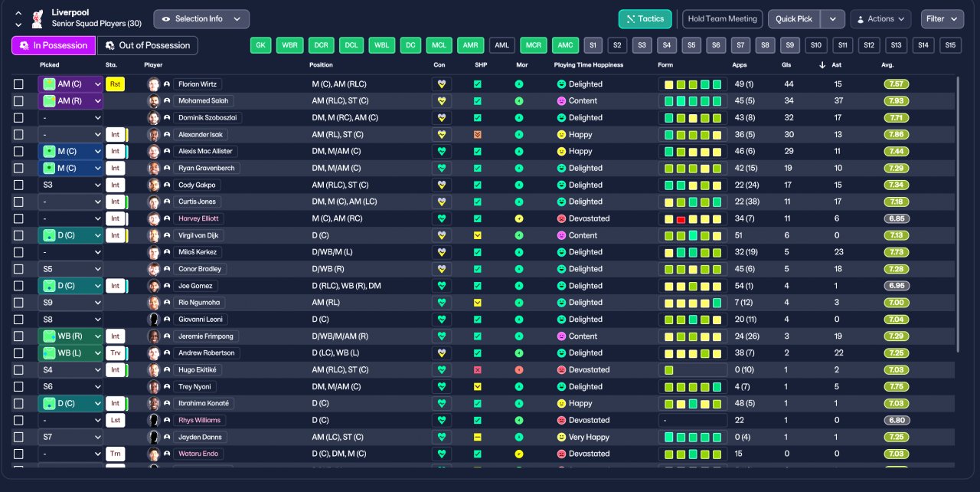Click Jeremie Frimpong's Content face icon
The height and width of the screenshot is (492, 980).
coord(561,336)
